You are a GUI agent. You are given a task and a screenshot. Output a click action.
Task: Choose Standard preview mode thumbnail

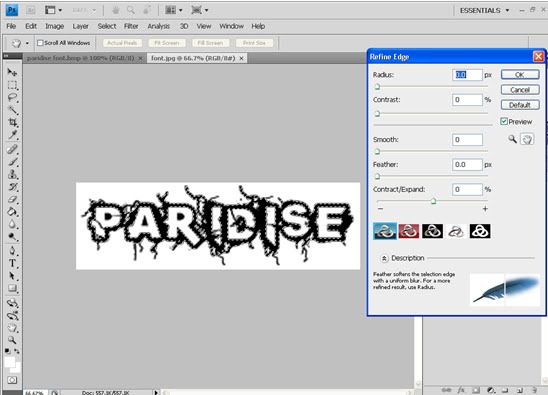pos(385,231)
